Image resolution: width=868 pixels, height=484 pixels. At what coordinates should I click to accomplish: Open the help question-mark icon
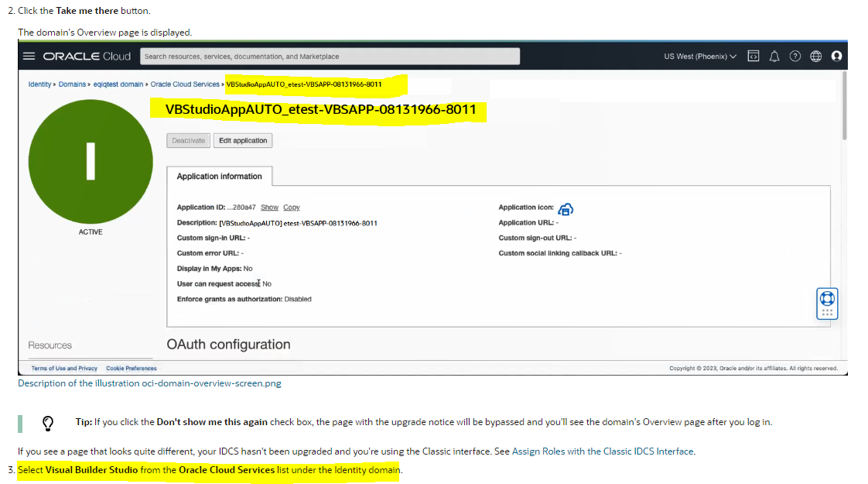tap(795, 55)
